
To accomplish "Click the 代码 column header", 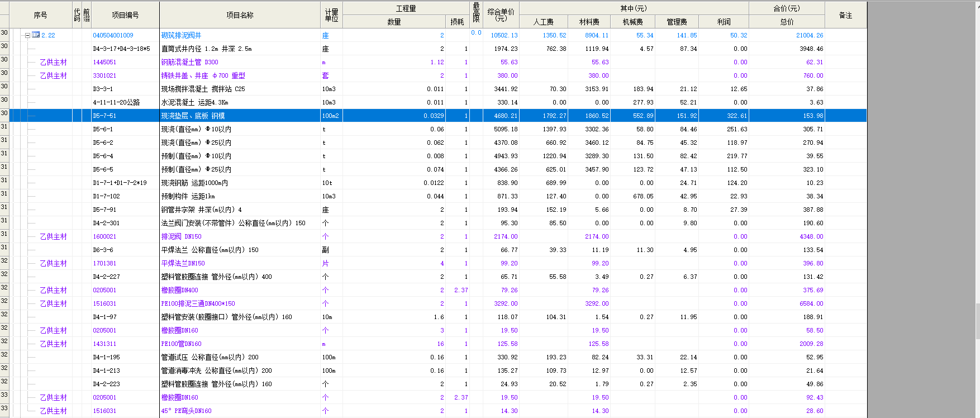I will click(77, 15).
